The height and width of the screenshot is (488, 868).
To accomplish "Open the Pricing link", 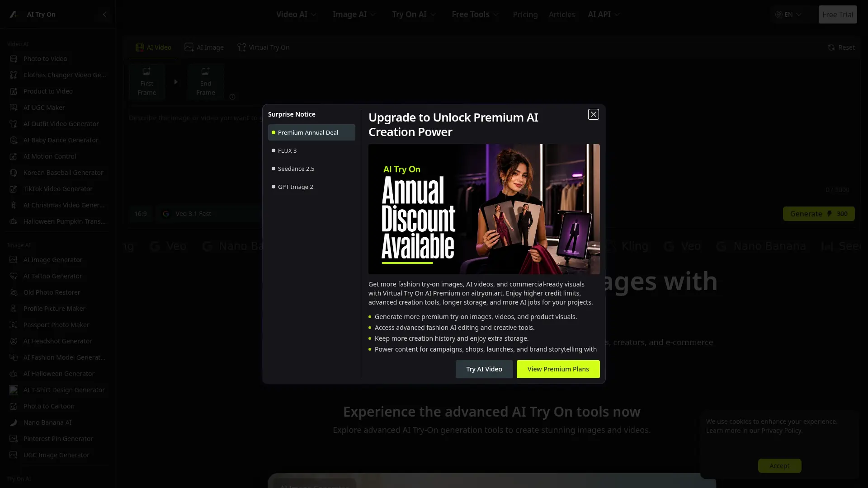I will tap(525, 14).
